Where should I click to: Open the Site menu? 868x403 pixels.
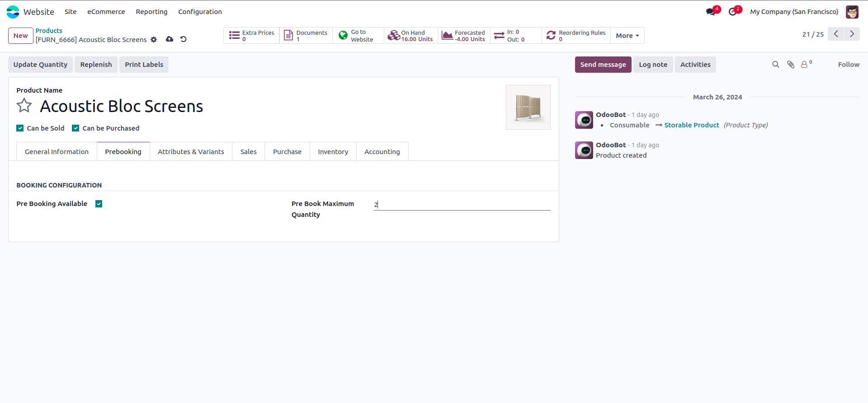pyautogui.click(x=71, y=12)
